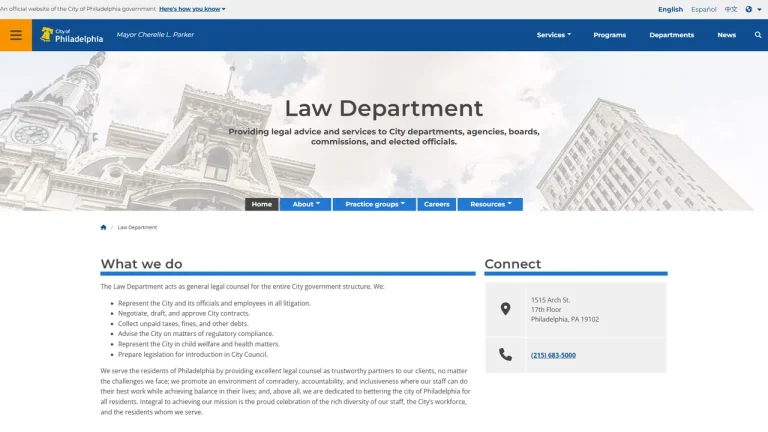Screen dimensions: 768x432
Task: Open the News menu item
Action: click(x=726, y=35)
